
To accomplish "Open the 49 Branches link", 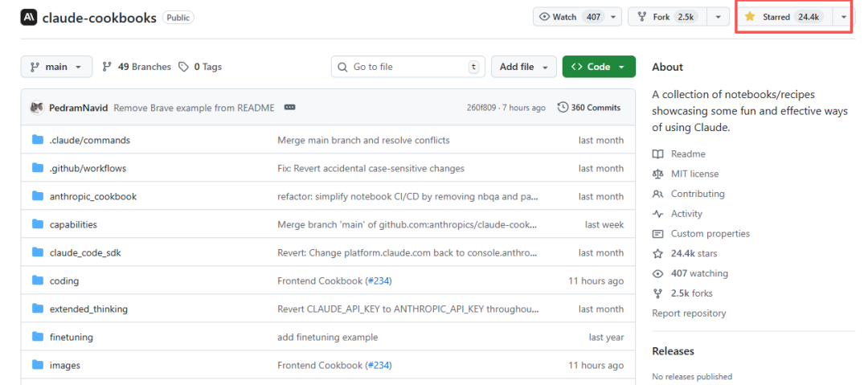I will 137,67.
